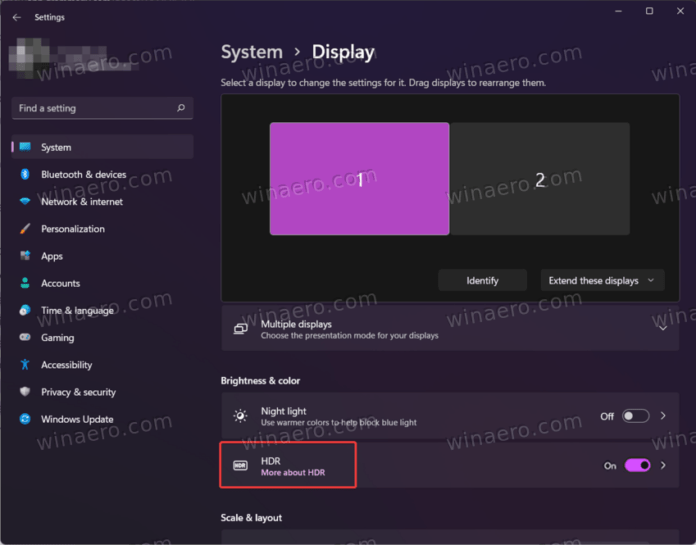Open Network & internet settings

102,201
